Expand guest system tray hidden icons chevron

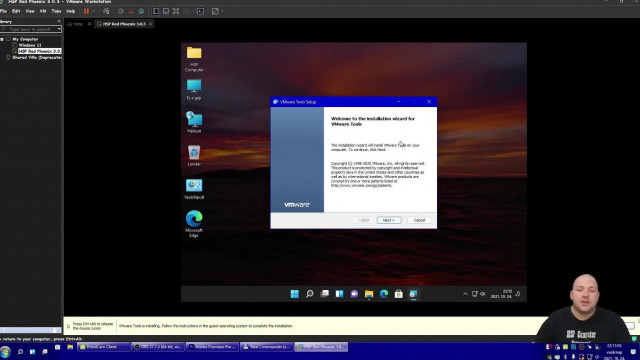point(465,294)
